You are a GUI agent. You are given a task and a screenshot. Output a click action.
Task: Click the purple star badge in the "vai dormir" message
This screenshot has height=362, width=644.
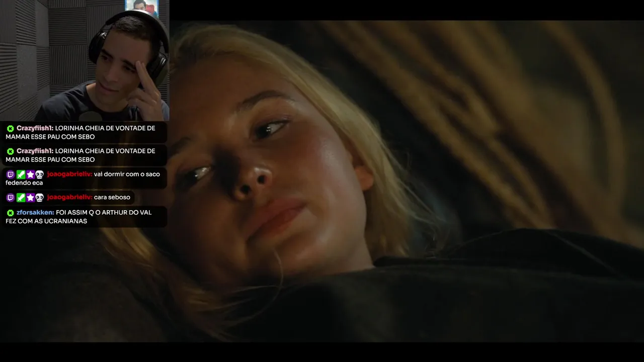(x=30, y=174)
